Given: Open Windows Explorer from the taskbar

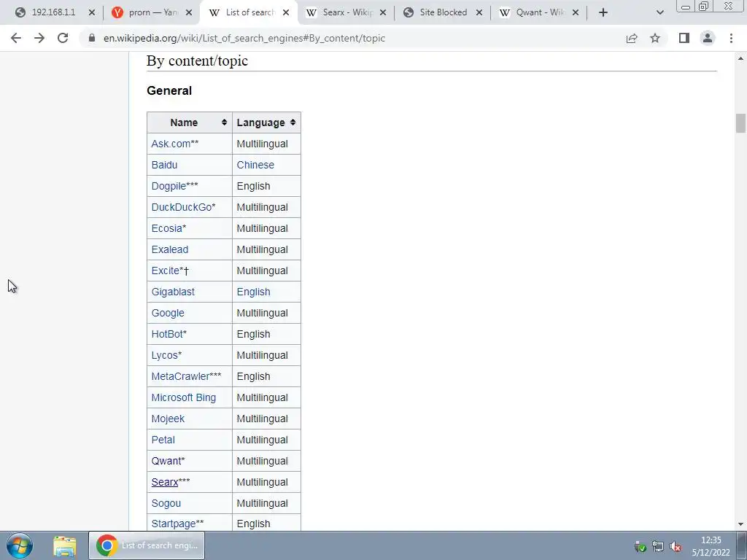Looking at the screenshot, I should click(x=65, y=546).
